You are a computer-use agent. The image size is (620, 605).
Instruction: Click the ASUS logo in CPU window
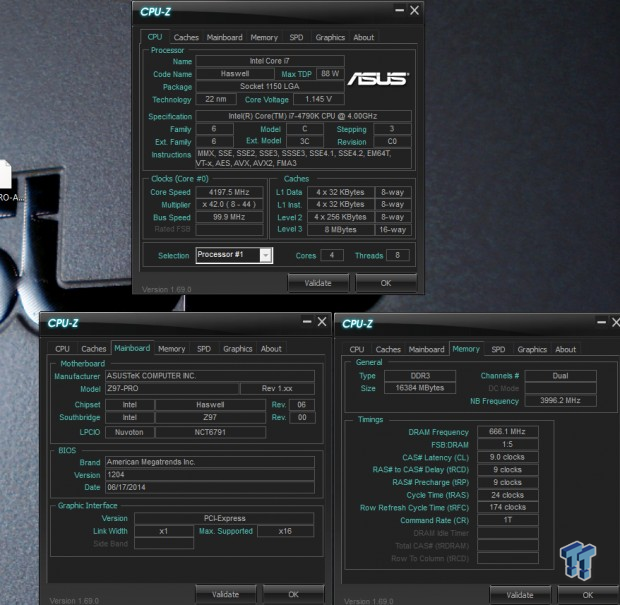(x=378, y=79)
